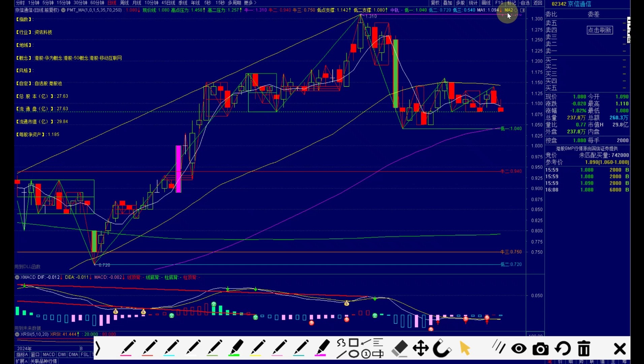This screenshot has height=364, width=644.
Task: Select the MACD indicator tab
Action: coord(49,355)
